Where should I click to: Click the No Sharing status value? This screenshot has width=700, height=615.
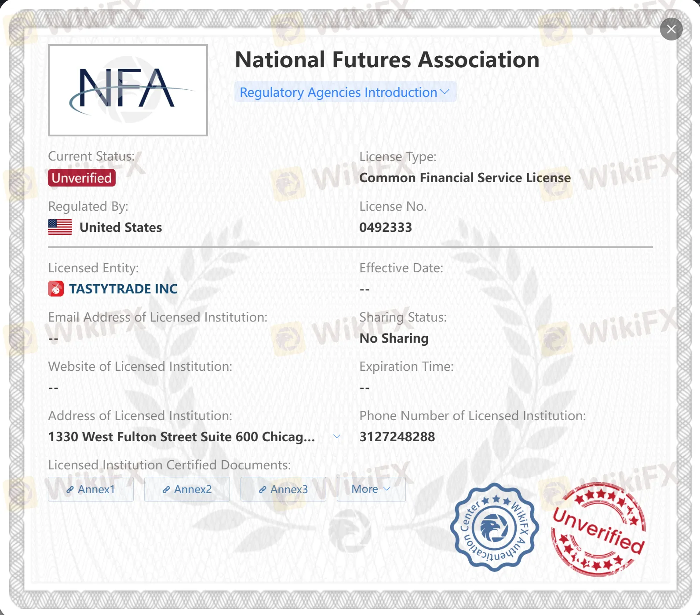click(x=394, y=338)
